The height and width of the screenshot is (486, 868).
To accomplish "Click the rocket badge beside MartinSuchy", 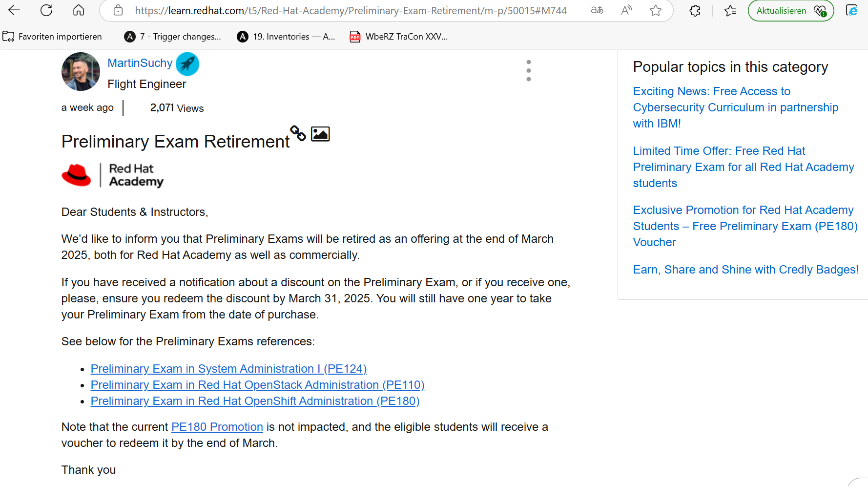I will 187,63.
